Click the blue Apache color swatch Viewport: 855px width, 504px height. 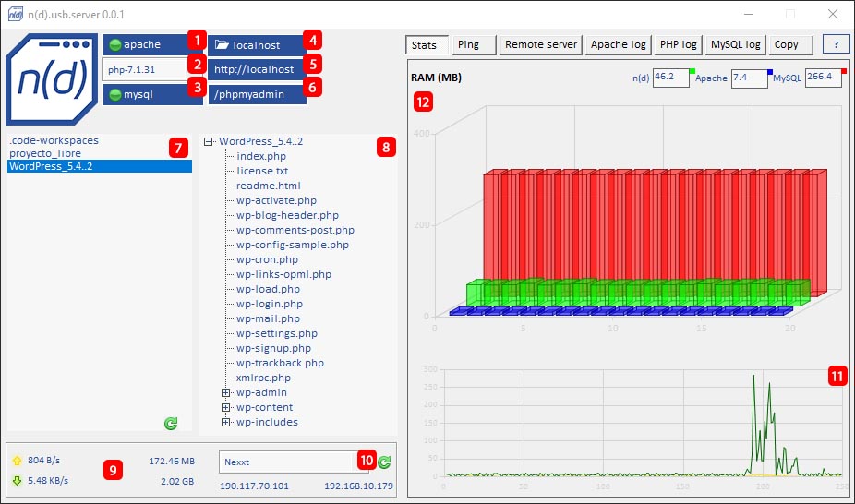pos(770,71)
